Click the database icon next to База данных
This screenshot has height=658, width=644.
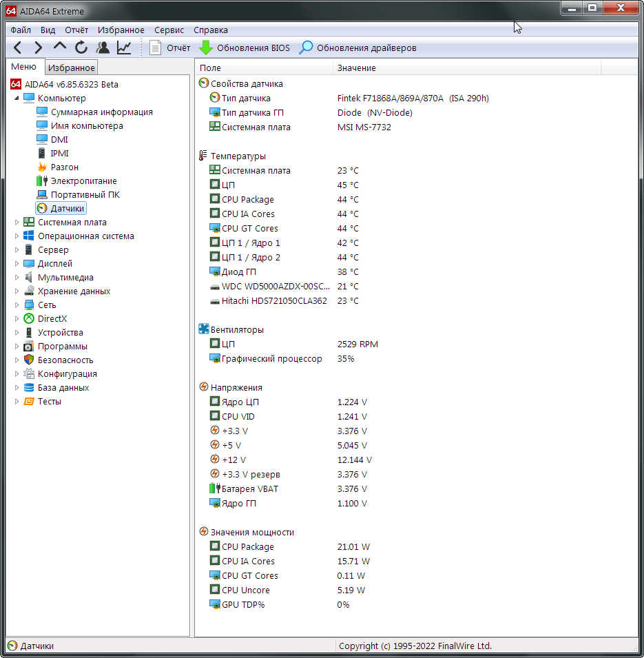point(29,387)
